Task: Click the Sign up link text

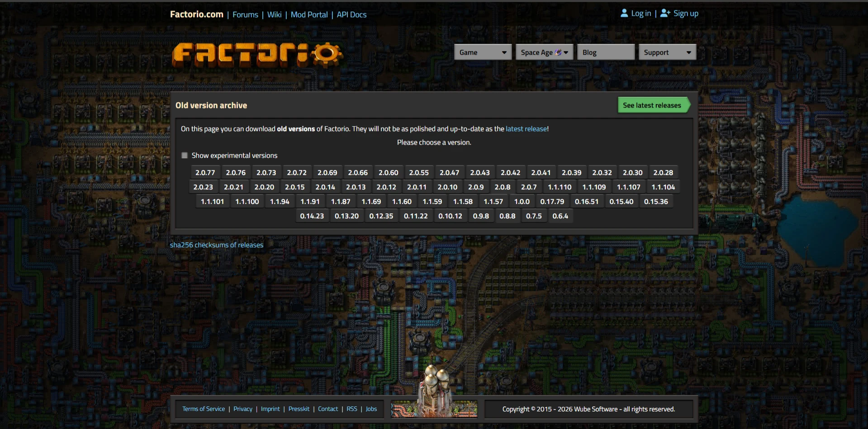Action: [x=686, y=14]
